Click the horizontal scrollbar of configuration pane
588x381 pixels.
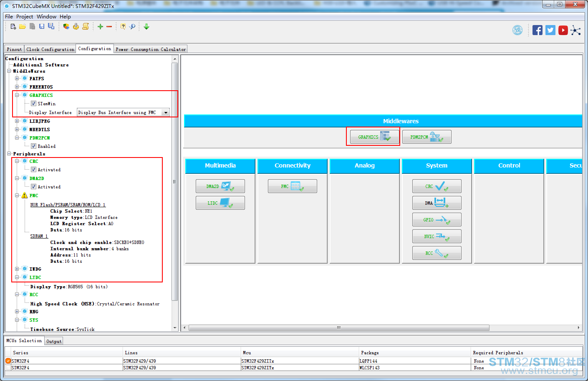pos(339,328)
